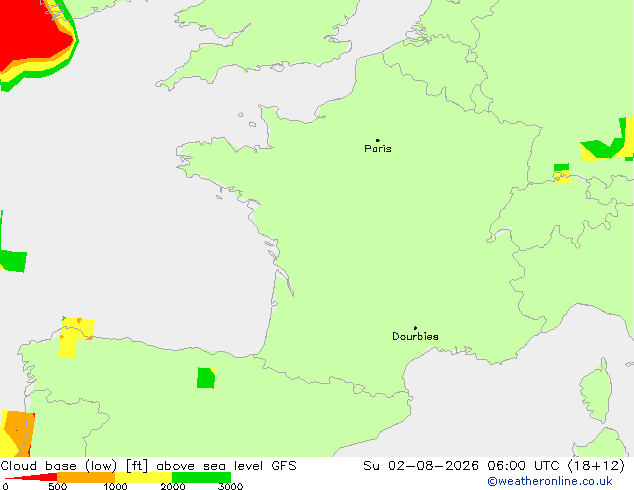Image resolution: width=634 pixels, height=490 pixels.
Task: Click the legend value 500
Action: click(57, 486)
